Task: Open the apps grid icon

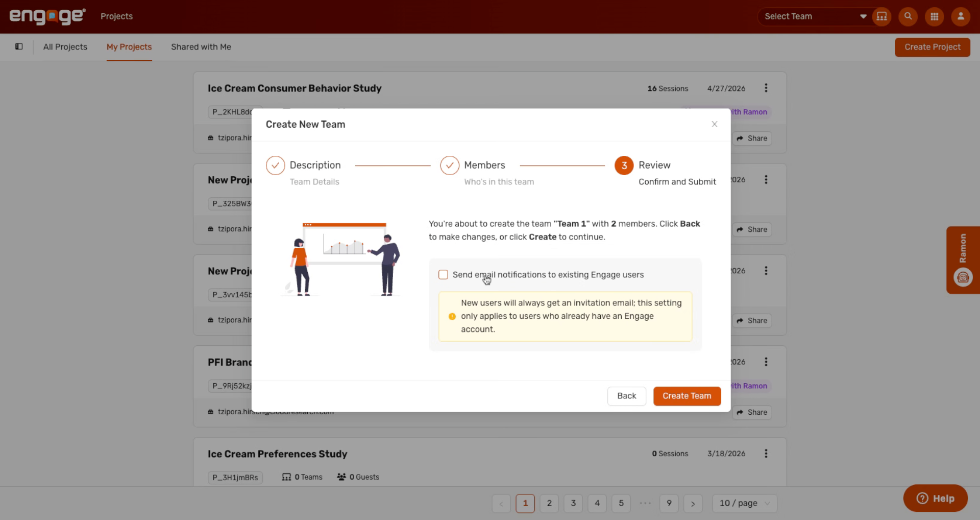Action: [x=934, y=16]
